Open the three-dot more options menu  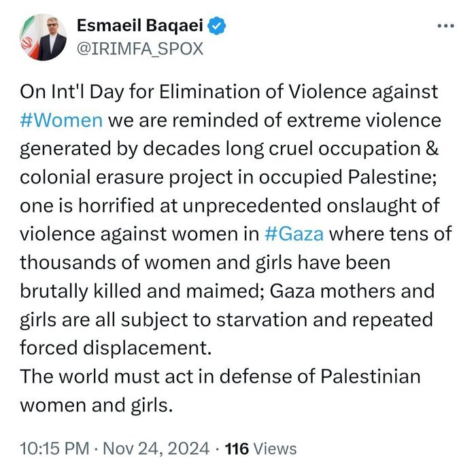445,28
